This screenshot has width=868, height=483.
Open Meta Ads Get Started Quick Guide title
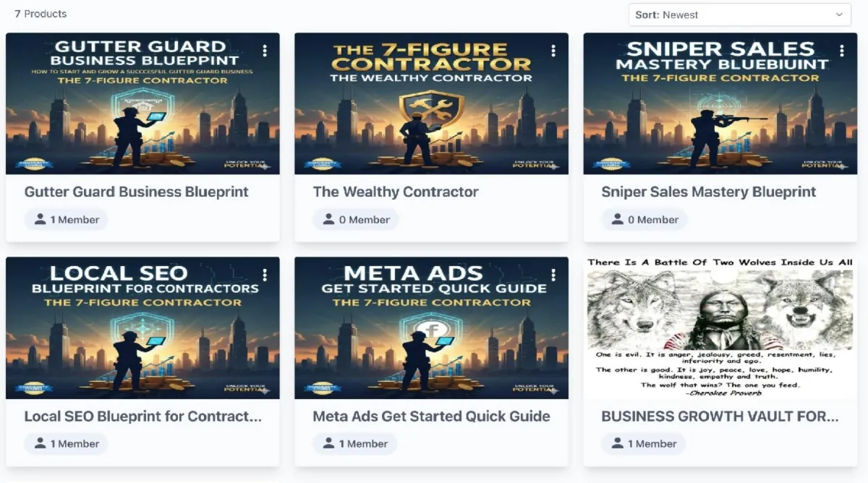[431, 416]
